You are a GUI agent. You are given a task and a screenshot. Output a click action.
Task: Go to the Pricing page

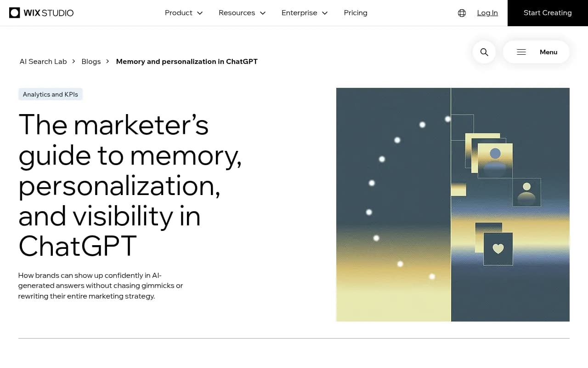[356, 13]
